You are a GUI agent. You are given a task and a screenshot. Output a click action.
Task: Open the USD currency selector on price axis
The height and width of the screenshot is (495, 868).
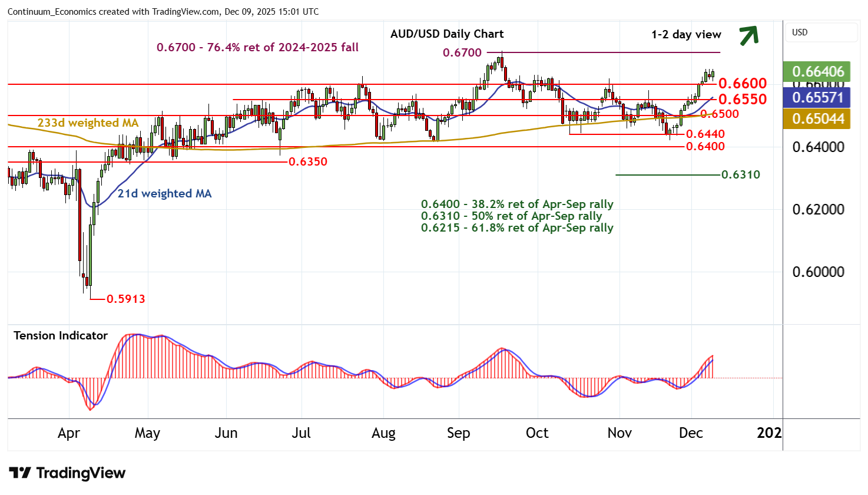(x=821, y=32)
